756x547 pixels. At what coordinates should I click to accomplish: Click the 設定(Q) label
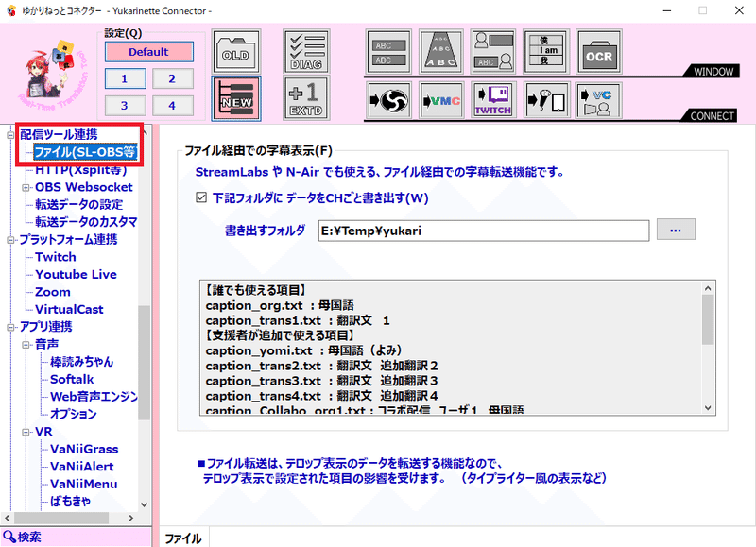click(x=123, y=33)
